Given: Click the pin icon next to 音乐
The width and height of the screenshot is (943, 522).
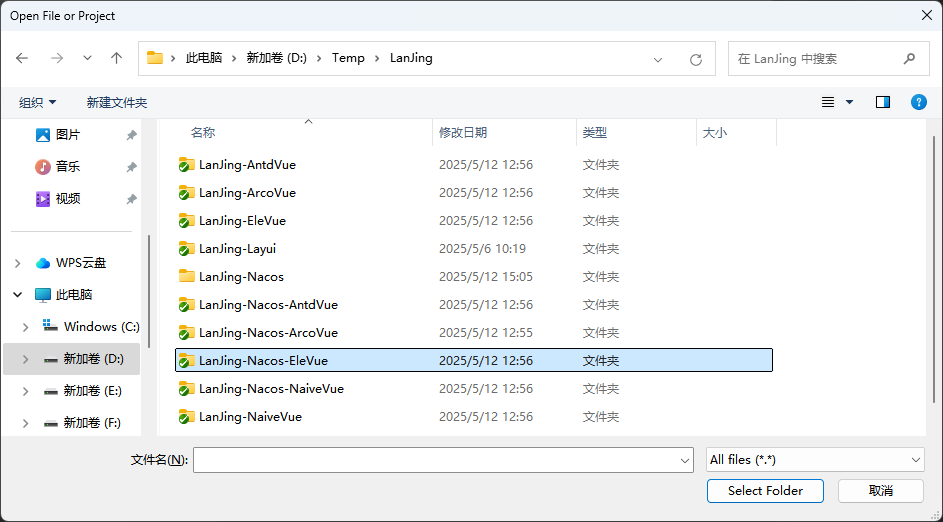Looking at the screenshot, I should (x=131, y=167).
